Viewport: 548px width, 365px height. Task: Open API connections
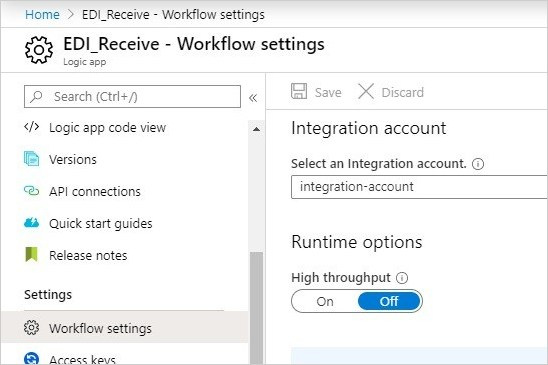tap(95, 192)
